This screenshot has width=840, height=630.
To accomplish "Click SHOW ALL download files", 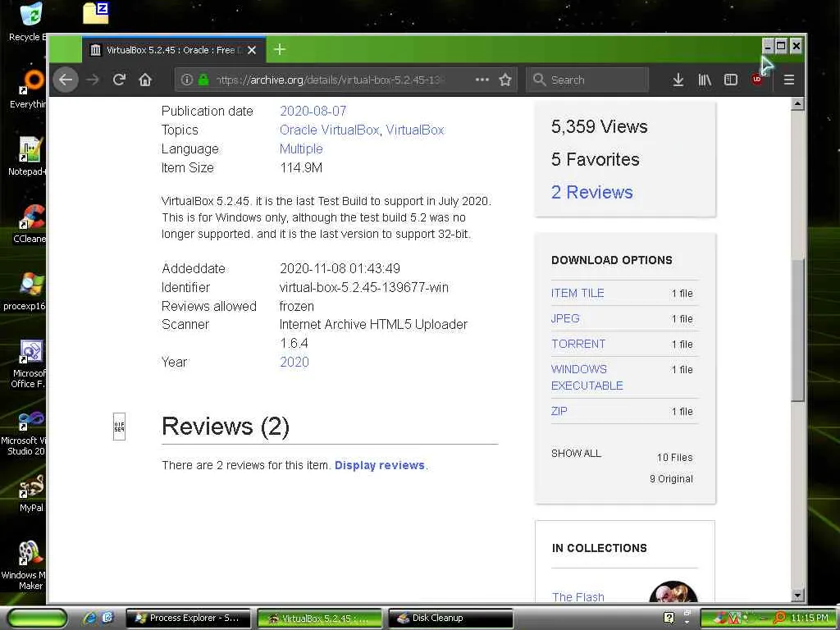I will click(576, 453).
